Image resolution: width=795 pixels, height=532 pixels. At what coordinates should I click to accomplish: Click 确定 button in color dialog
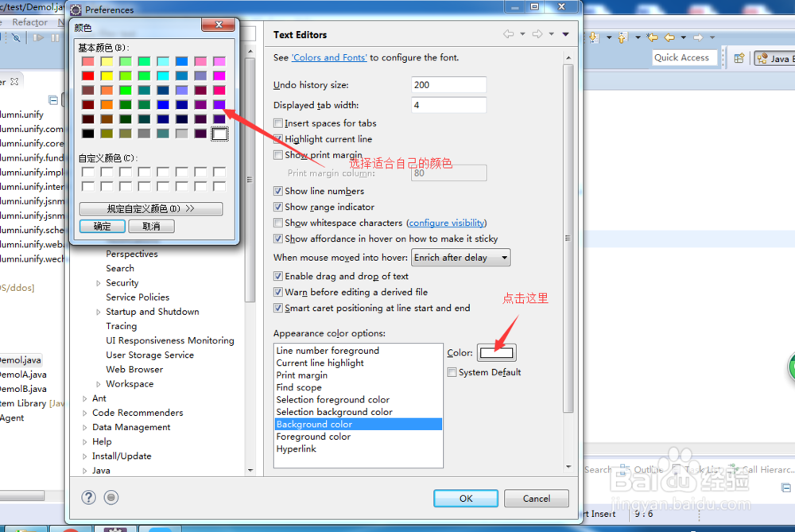[102, 226]
